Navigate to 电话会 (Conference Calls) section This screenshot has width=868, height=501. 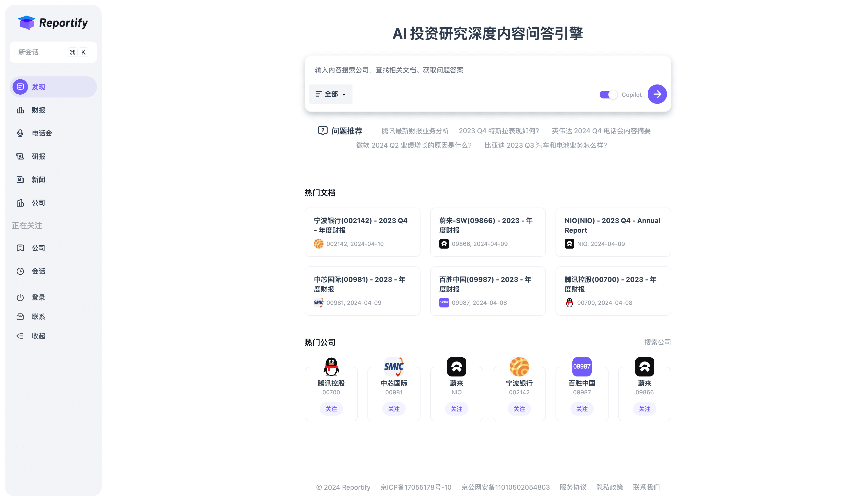pyautogui.click(x=42, y=133)
